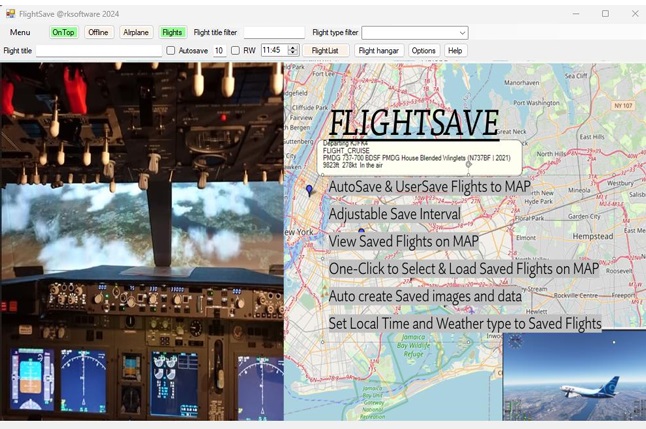The width and height of the screenshot is (646, 429).
Task: Click the cockpit photo panel
Action: [x=142, y=241]
